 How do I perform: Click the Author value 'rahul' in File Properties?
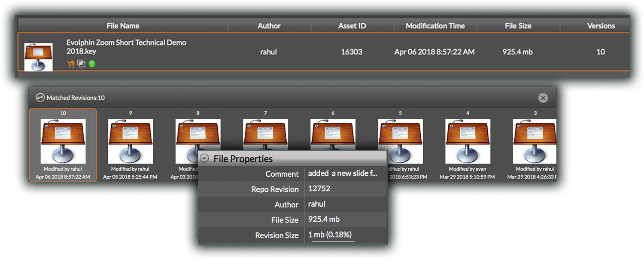coord(317,204)
